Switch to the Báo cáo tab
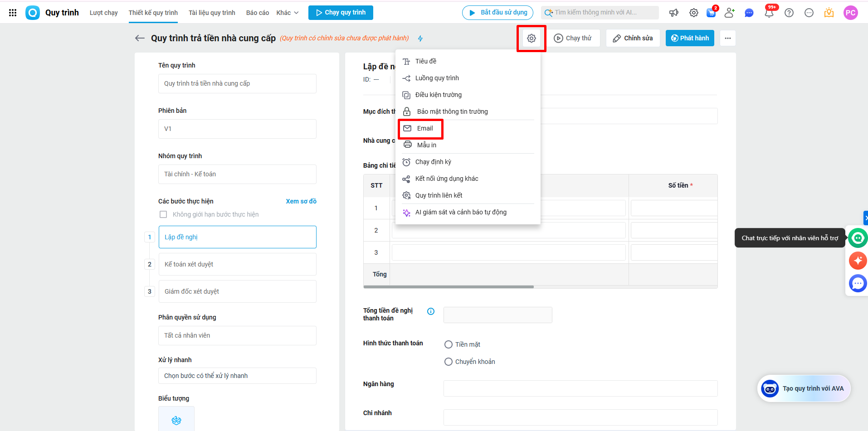Screen dimensions: 868x431 258,13
